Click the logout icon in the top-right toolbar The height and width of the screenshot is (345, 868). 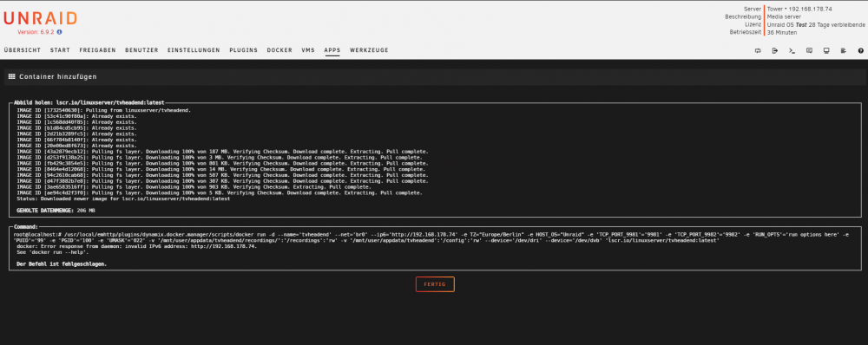click(775, 50)
